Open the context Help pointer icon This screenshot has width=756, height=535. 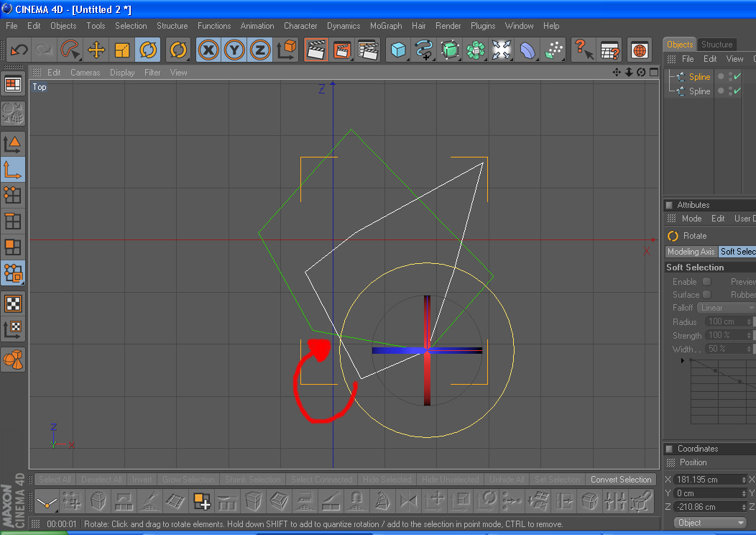pyautogui.click(x=584, y=50)
